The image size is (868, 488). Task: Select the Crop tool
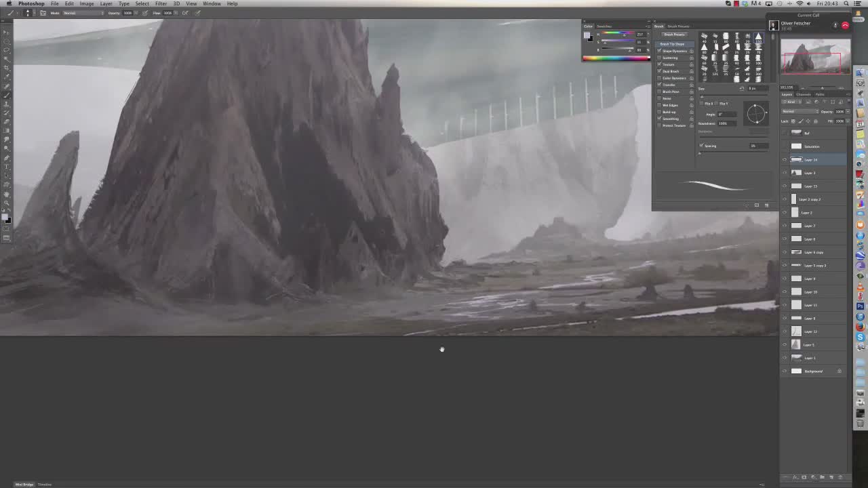7,68
